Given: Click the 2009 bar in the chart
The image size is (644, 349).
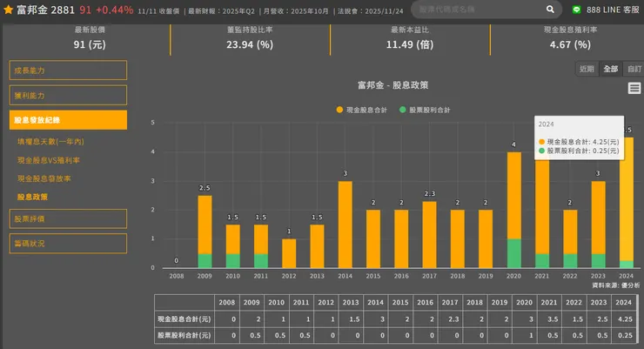Looking at the screenshot, I should [x=205, y=232].
